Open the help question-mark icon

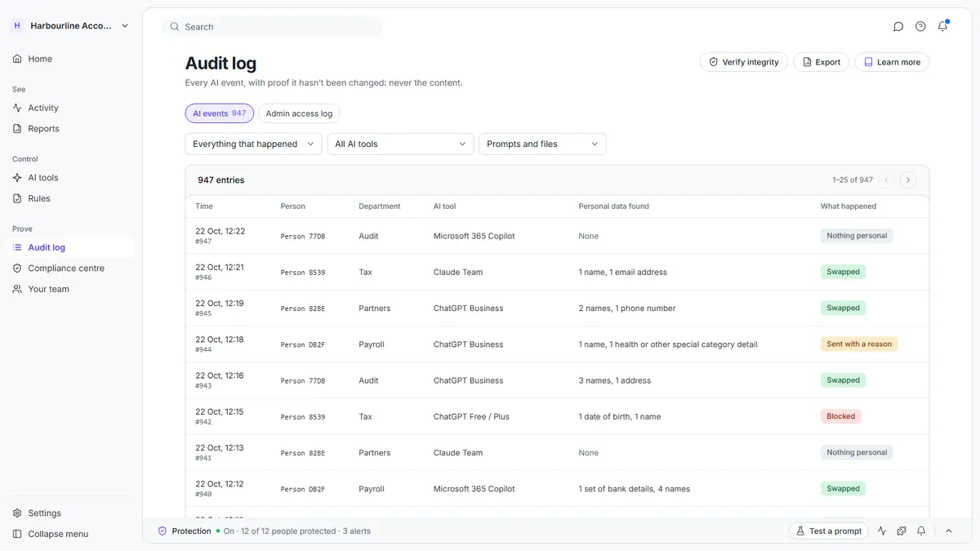[x=920, y=26]
